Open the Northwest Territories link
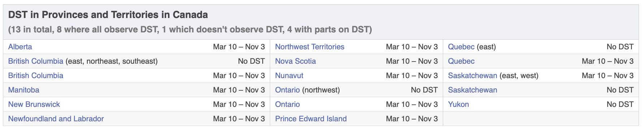The width and height of the screenshot is (644, 131). coord(310,47)
